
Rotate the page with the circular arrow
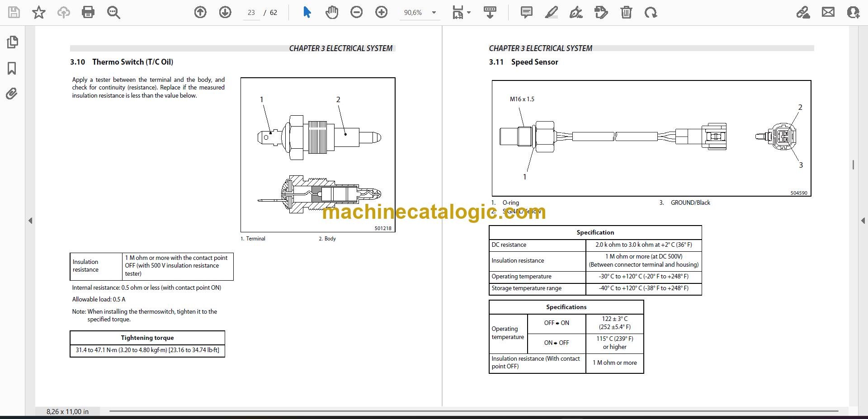tap(651, 12)
